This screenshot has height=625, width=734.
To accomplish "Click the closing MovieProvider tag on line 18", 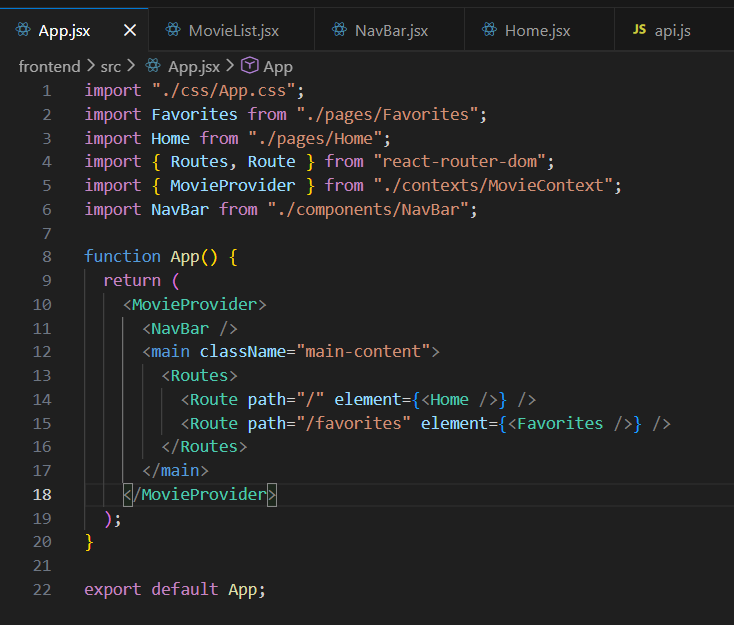I will coord(200,494).
